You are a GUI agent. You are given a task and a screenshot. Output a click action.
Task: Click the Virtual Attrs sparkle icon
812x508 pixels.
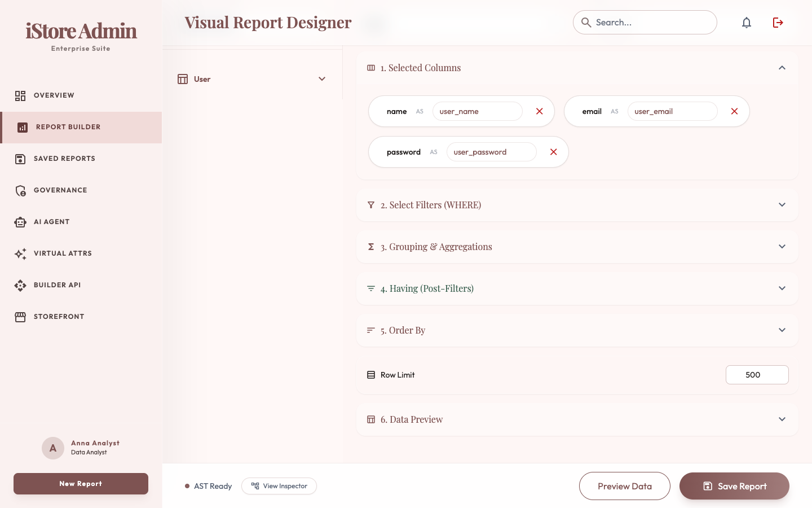pos(20,254)
